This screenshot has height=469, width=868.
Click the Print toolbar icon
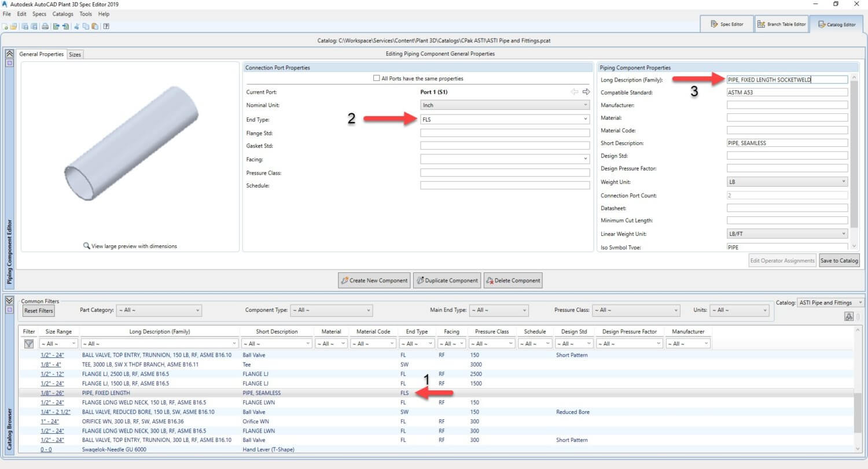[x=45, y=26]
